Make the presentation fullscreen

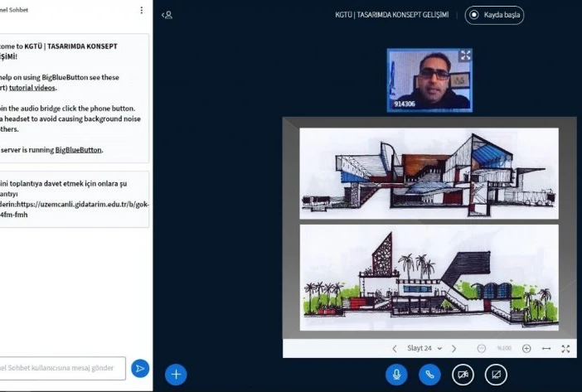tap(565, 349)
